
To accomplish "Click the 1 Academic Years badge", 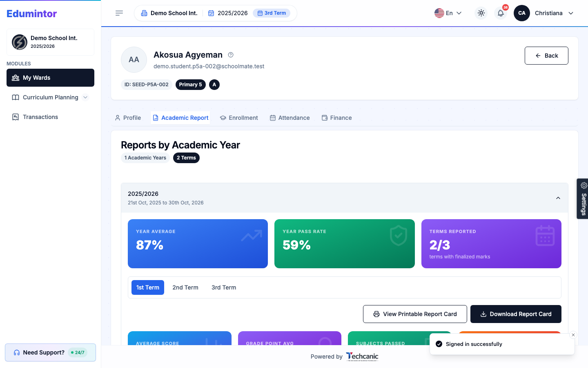I will (145, 158).
